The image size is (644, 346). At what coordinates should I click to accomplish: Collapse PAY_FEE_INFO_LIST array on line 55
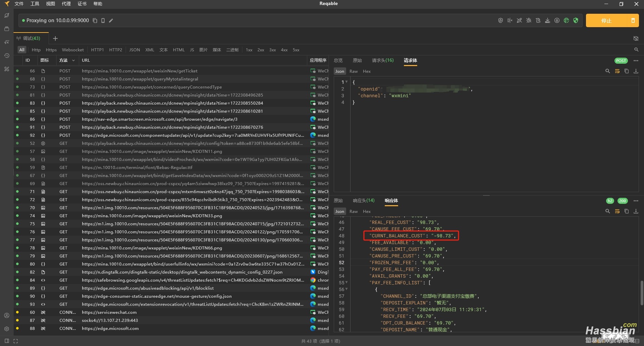[x=346, y=282]
